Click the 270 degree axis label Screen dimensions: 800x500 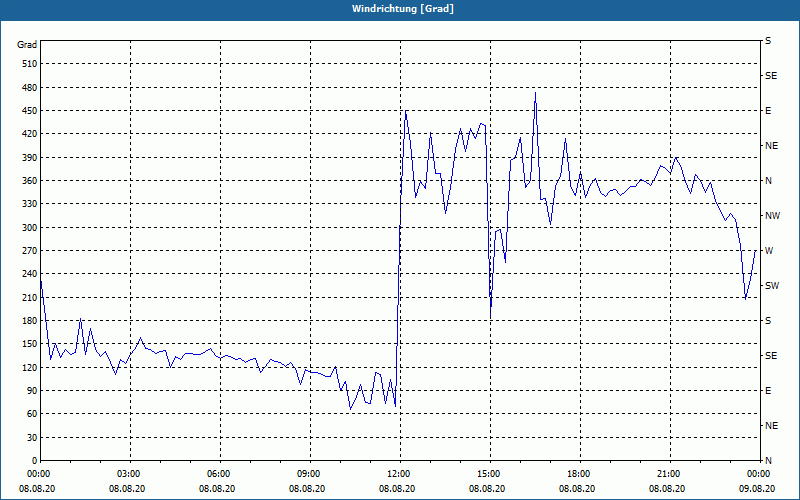pyautogui.click(x=30, y=251)
